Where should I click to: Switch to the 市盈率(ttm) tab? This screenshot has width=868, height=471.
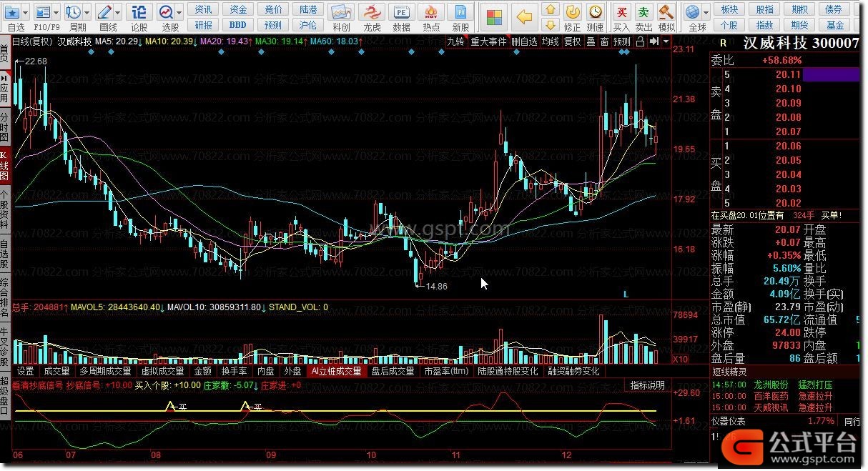(x=446, y=371)
